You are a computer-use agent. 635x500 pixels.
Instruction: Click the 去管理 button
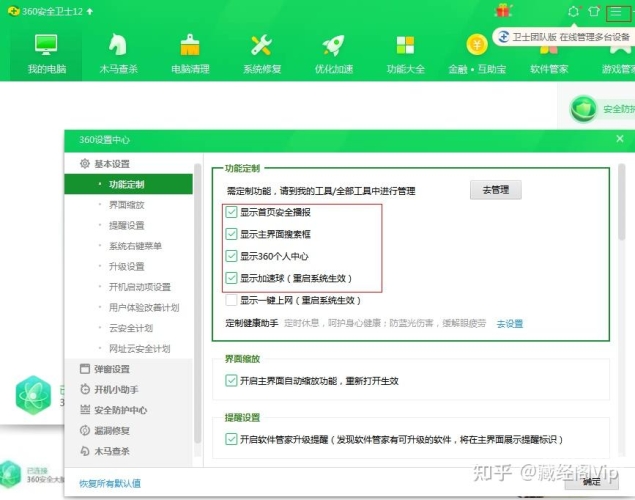(495, 190)
